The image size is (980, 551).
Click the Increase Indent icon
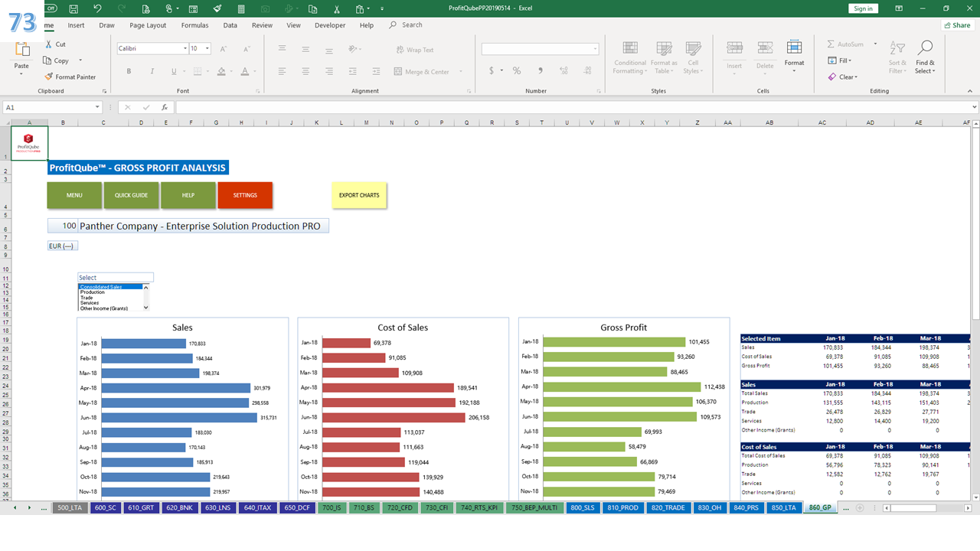click(x=377, y=71)
